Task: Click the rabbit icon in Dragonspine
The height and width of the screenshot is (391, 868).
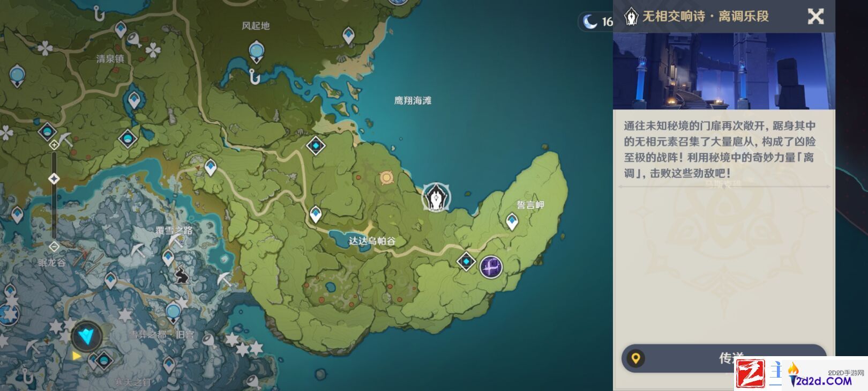Action: [182, 275]
